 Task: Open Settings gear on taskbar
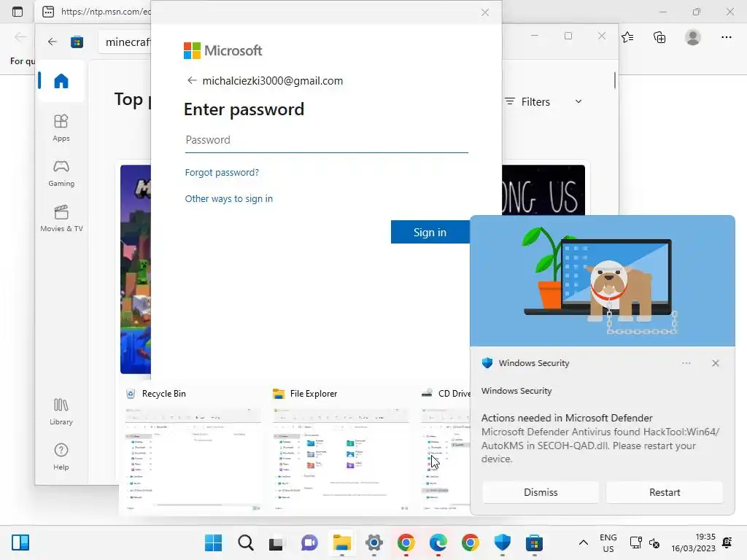pyautogui.click(x=374, y=542)
